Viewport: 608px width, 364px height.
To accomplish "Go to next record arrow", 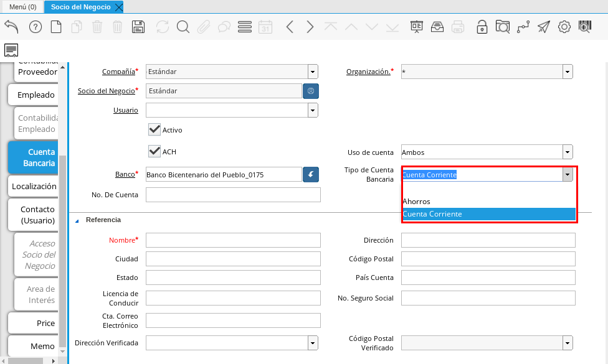I will [x=310, y=27].
